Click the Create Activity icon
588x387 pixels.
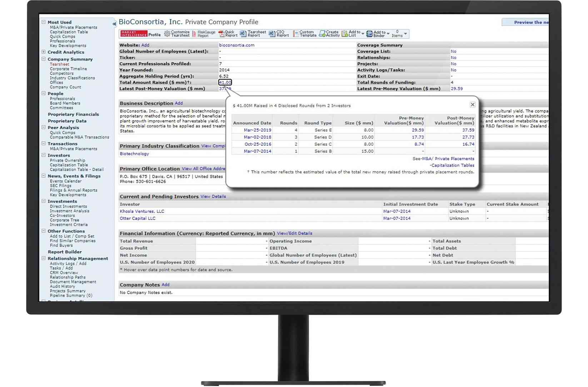[322, 34]
